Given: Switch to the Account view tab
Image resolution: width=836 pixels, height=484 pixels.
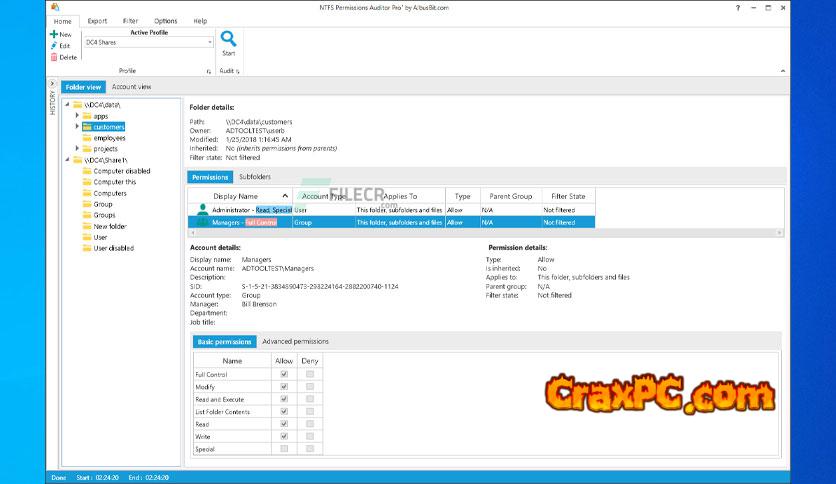Looking at the screenshot, I should 131,87.
